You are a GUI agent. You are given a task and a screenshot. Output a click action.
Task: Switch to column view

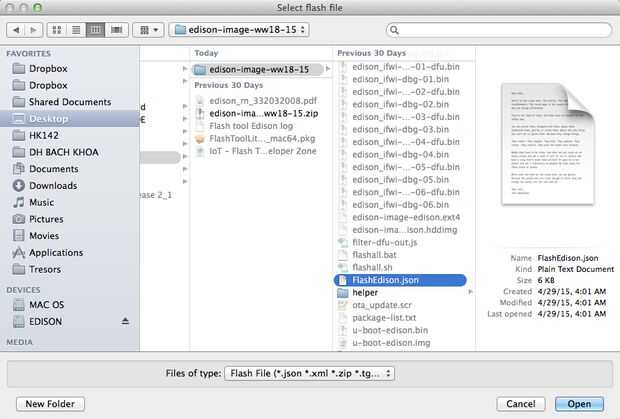pyautogui.click(x=95, y=30)
